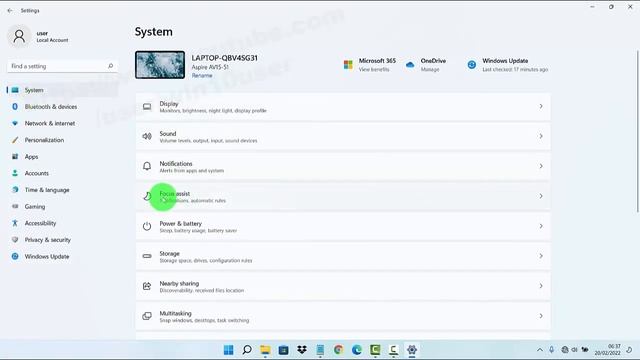This screenshot has width=640, height=360.
Task: Click the vertical scrollbar thumb
Action: [638, 131]
